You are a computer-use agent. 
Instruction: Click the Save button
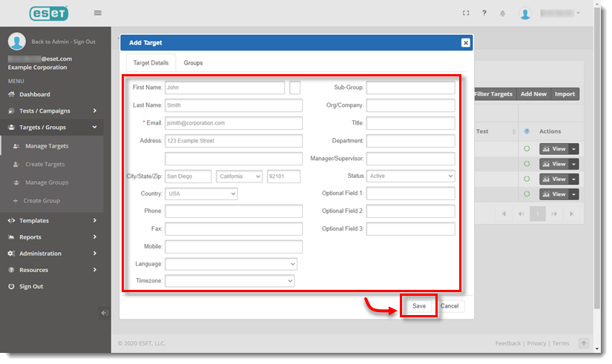(419, 306)
